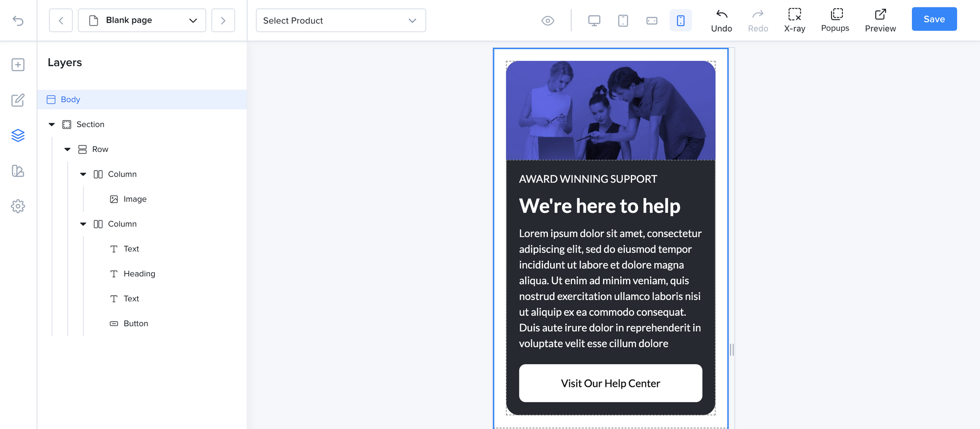
Task: Select the Button layer
Action: pyautogui.click(x=136, y=324)
